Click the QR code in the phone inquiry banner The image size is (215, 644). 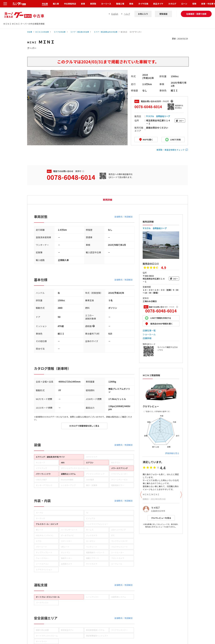[103, 176]
